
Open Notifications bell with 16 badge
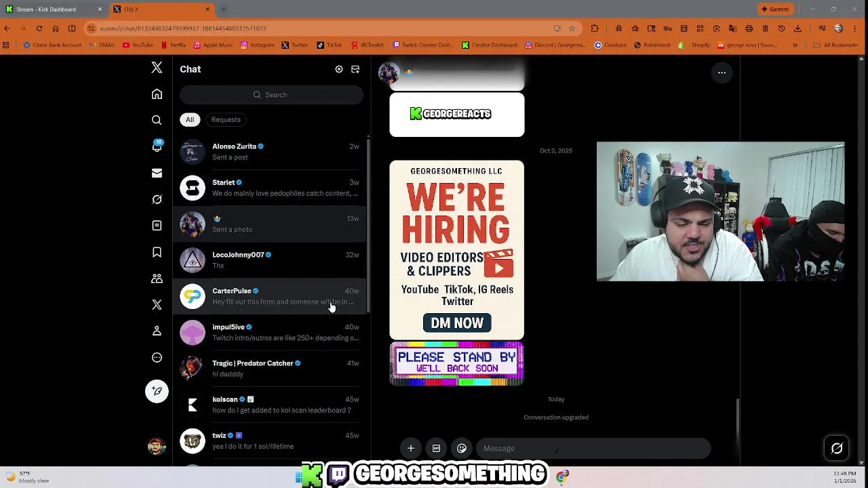click(157, 146)
